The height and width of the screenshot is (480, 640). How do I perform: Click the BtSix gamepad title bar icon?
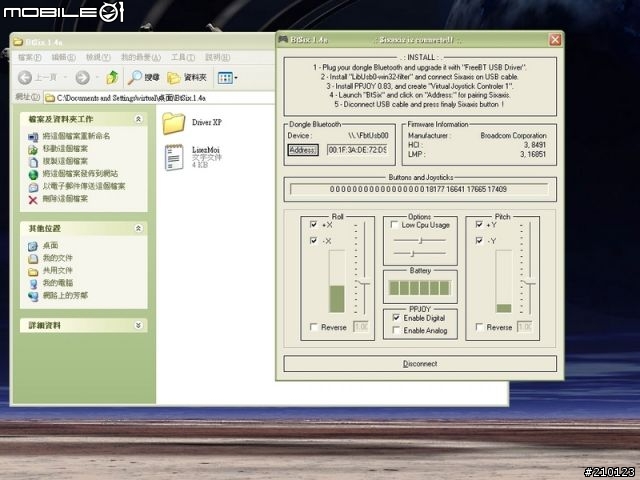[283, 40]
